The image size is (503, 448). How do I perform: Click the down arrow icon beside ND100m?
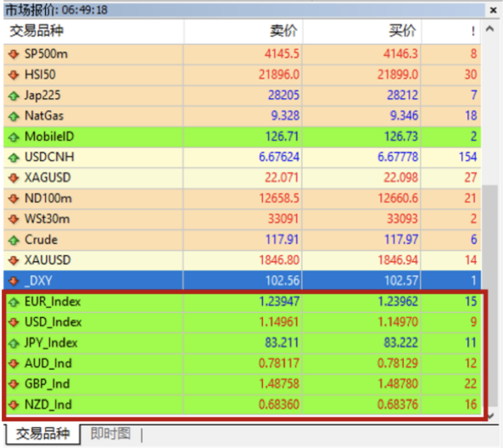(x=14, y=199)
